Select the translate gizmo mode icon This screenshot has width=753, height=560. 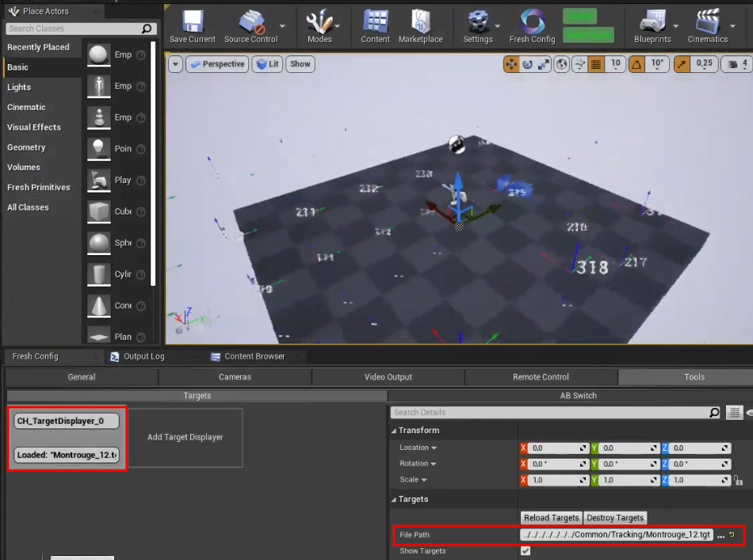pyautogui.click(x=511, y=64)
